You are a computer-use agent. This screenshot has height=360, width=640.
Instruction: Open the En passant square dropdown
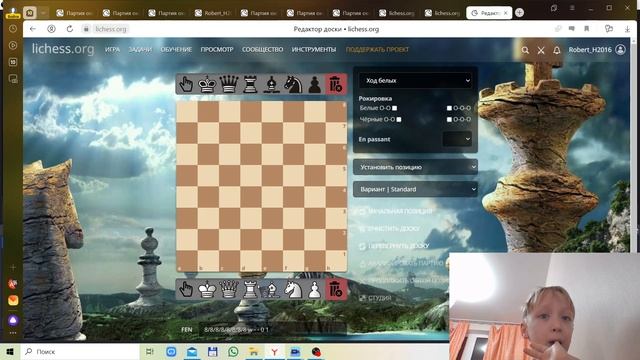coord(457,139)
